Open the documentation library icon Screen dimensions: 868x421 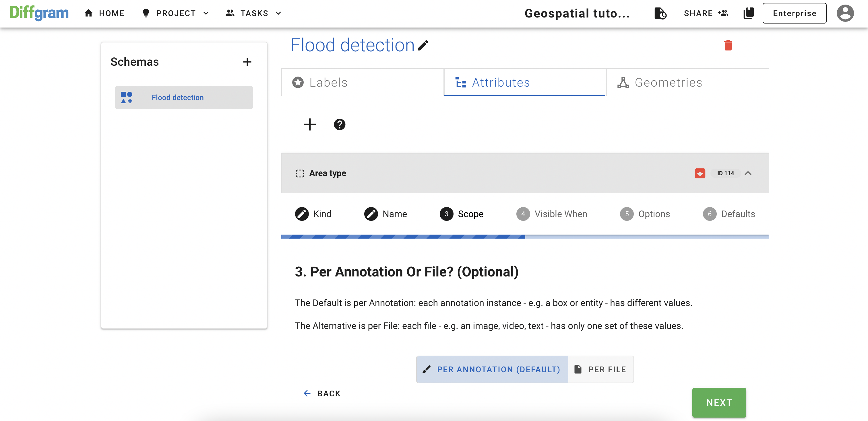[748, 13]
